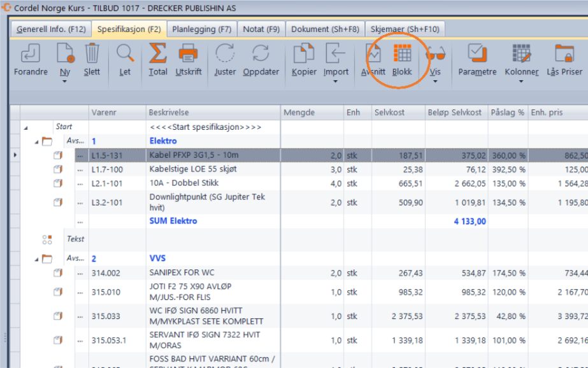Open the dropdown arrow under Kolonner
This screenshot has width=588, height=368.
pyautogui.click(x=521, y=81)
